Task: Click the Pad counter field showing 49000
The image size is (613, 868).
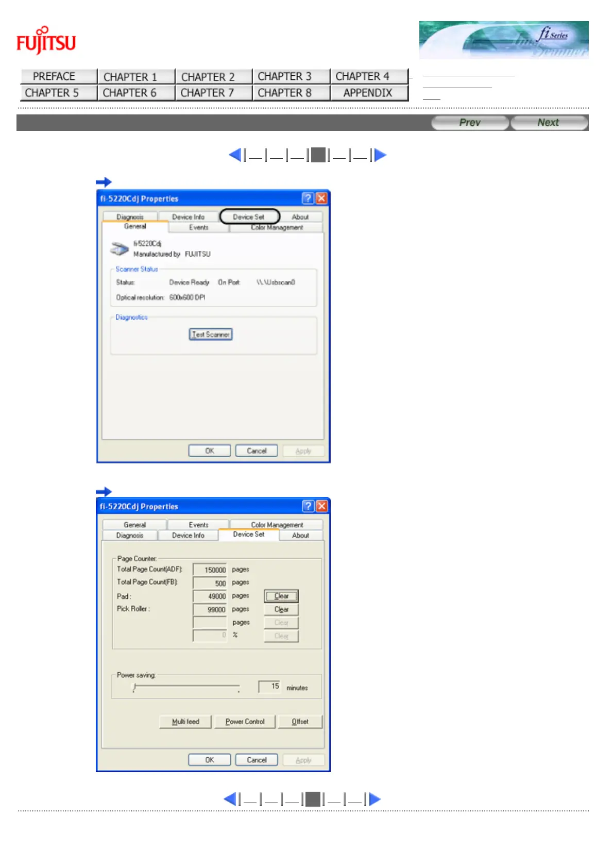Action: point(210,596)
